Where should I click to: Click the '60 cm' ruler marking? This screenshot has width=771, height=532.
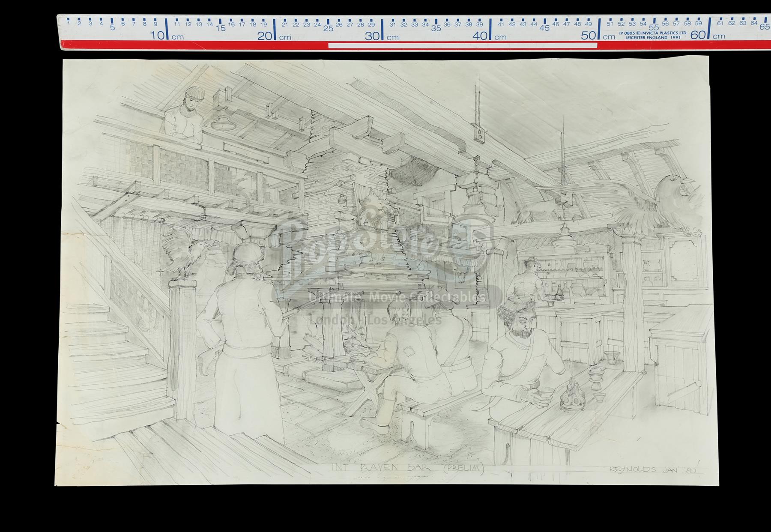(708, 36)
